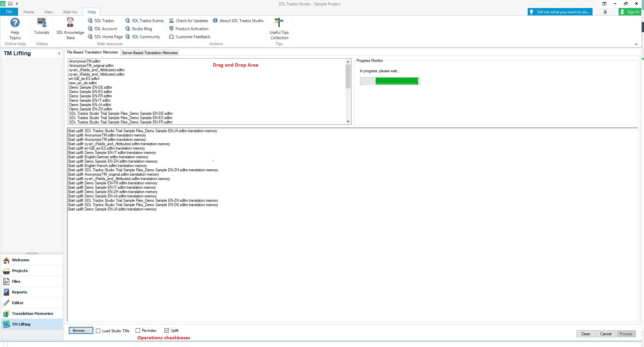644x347 pixels.
Task: Open the Studio Blog link
Action: (139, 29)
